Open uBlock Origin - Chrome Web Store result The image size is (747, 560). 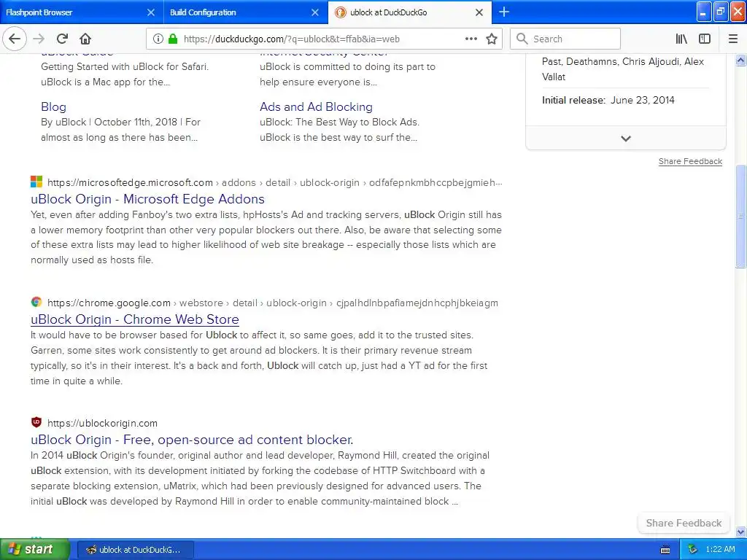pos(135,319)
